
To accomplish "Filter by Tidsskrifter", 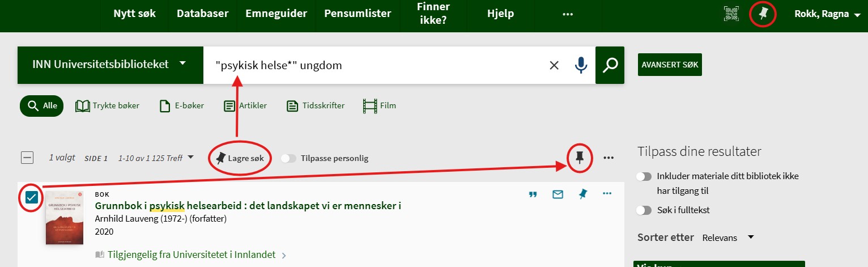I will point(316,105).
